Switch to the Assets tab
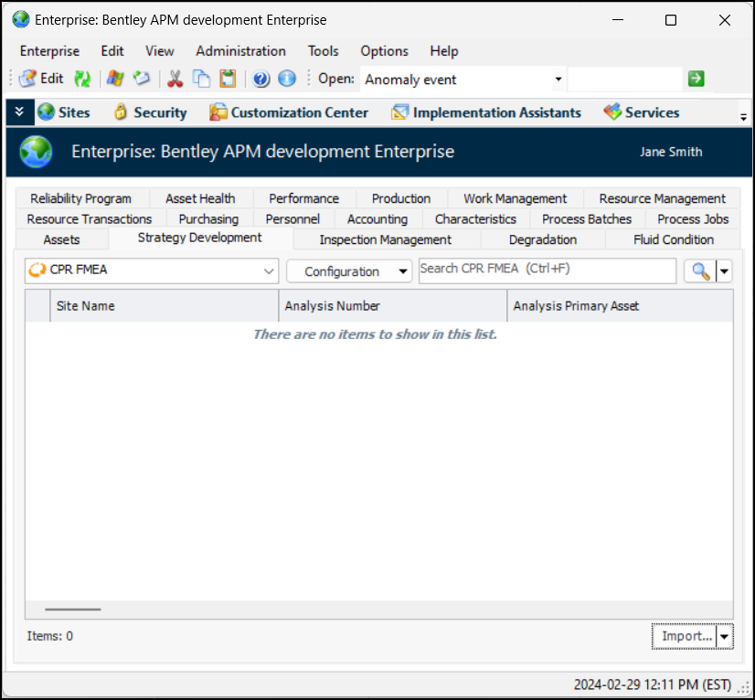Screen dimensions: 755x700 pos(61,239)
